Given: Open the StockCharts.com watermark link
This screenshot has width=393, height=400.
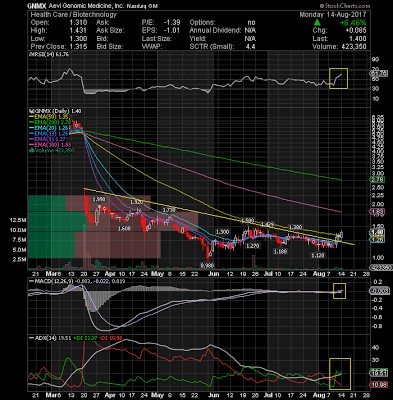Looking at the screenshot, I should (345, 6).
